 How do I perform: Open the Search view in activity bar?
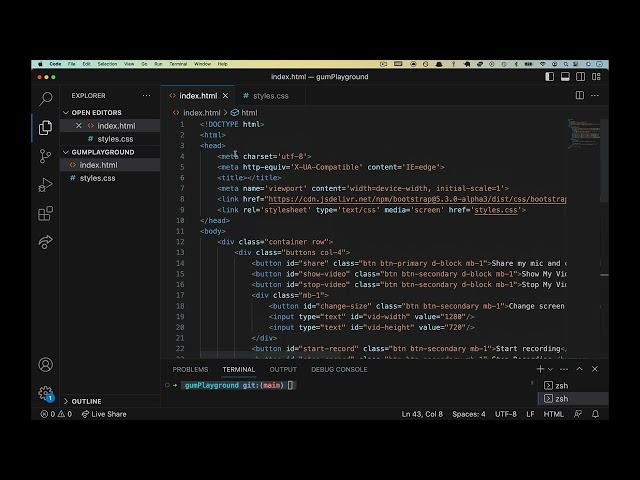pos(46,98)
